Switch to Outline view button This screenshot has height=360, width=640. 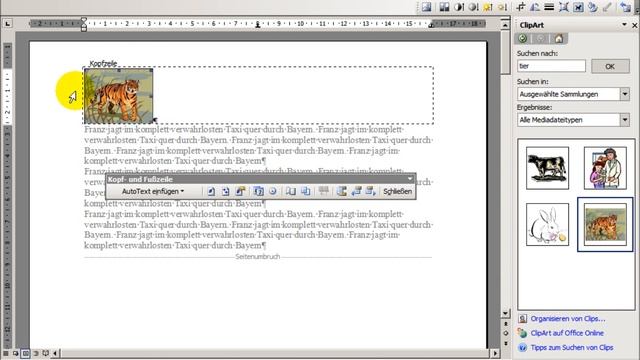coord(36,353)
